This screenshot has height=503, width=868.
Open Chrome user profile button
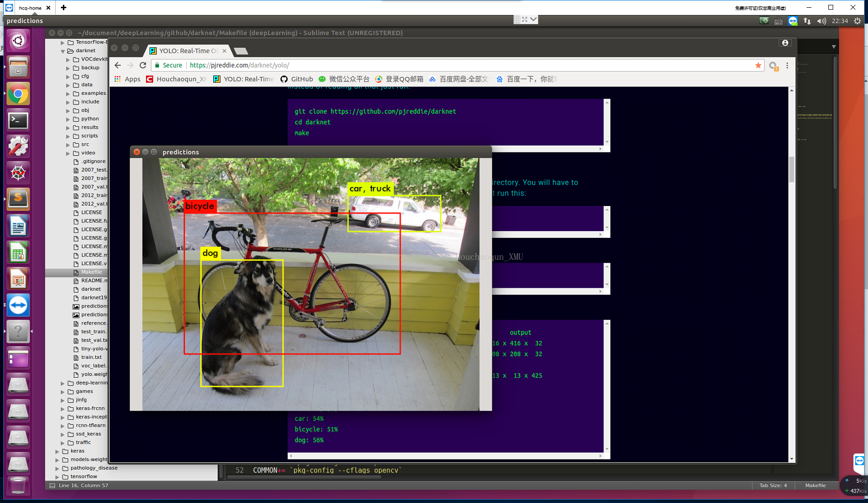click(785, 43)
